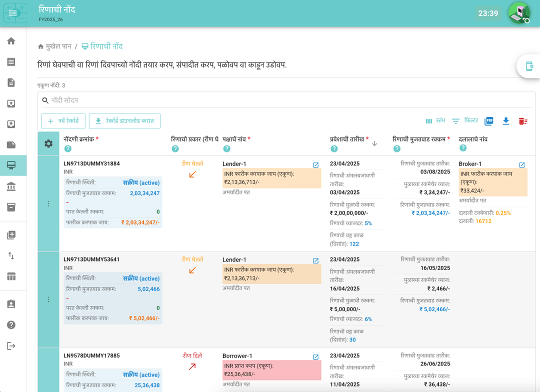This screenshot has width=540, height=392.
Task: Click the नवें रेकॉर्ड button
Action: 63,121
